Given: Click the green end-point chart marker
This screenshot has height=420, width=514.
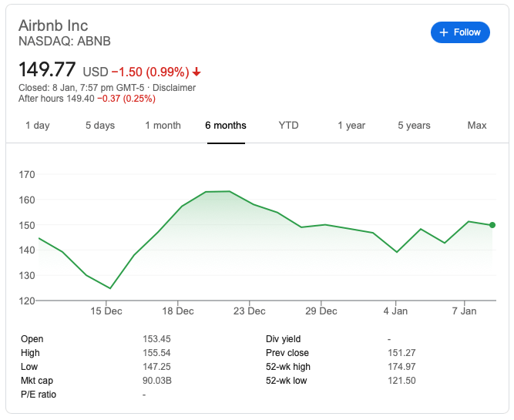Looking at the screenshot, I should 492,225.
